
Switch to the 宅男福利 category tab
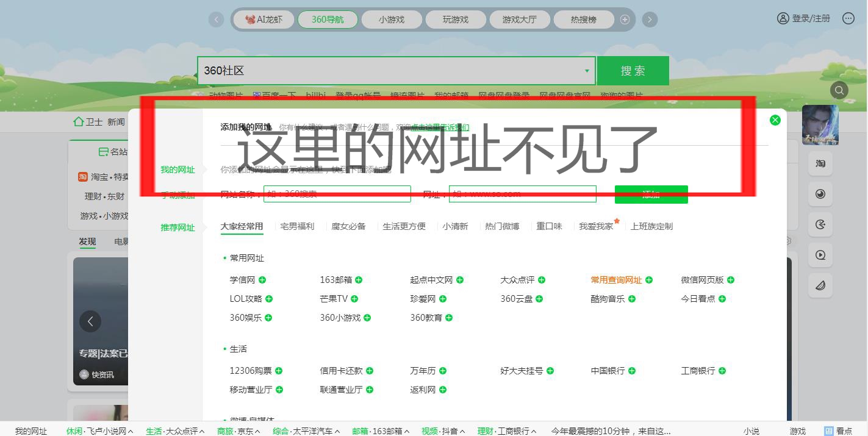pos(297,226)
